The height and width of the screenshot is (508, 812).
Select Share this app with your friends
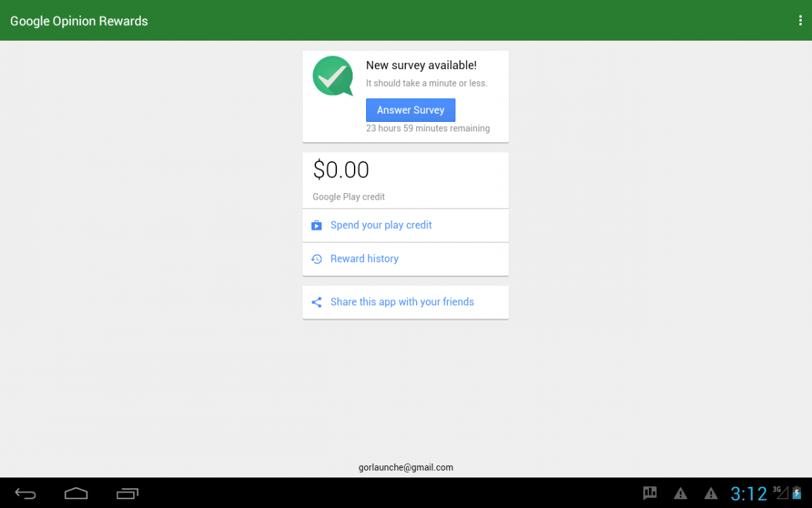402,302
